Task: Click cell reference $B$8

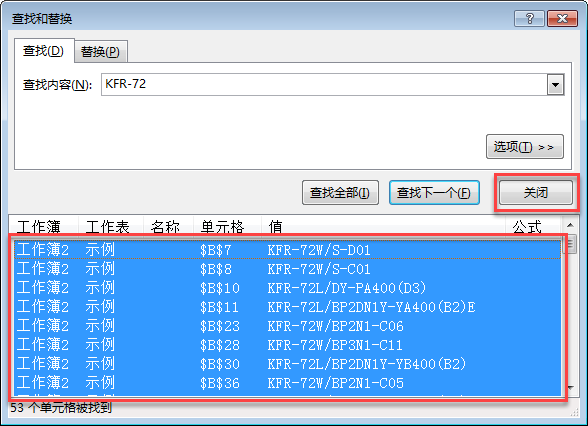Action: 216,269
